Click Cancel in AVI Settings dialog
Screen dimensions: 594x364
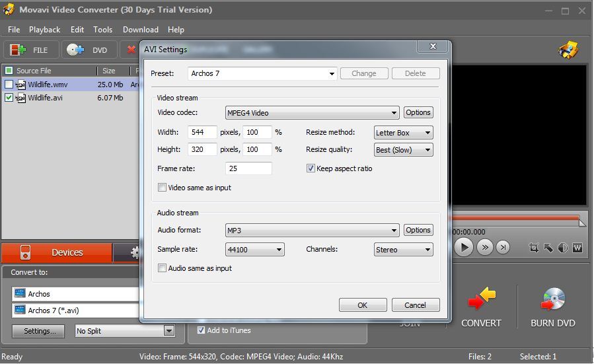coord(416,305)
